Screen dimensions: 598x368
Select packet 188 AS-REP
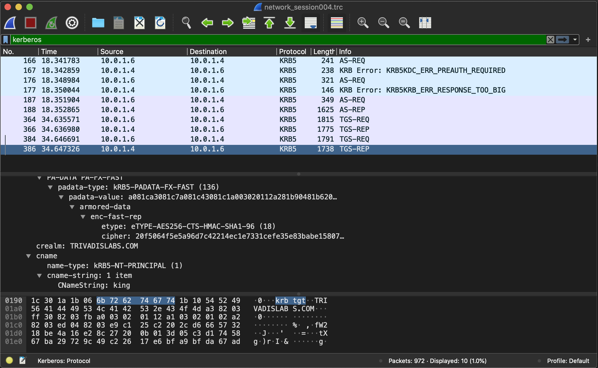299,110
